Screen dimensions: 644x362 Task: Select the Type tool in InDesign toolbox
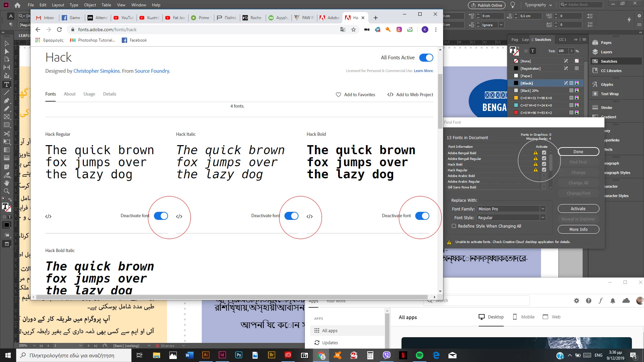coord(6,84)
